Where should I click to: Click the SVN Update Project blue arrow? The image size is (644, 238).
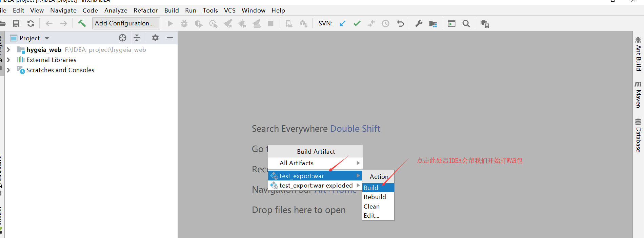(x=343, y=23)
